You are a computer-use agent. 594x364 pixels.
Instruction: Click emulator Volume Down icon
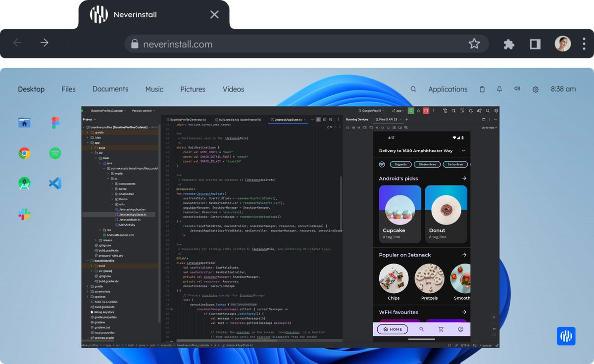click(359, 128)
